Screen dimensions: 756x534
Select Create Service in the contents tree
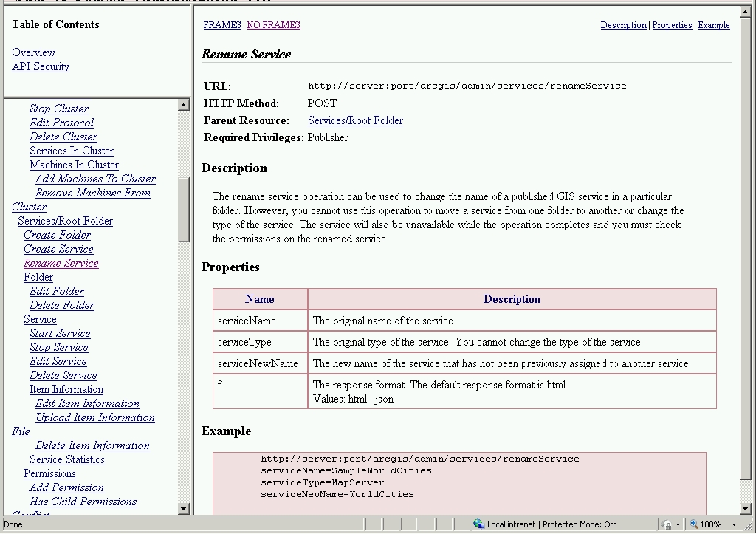click(x=58, y=249)
